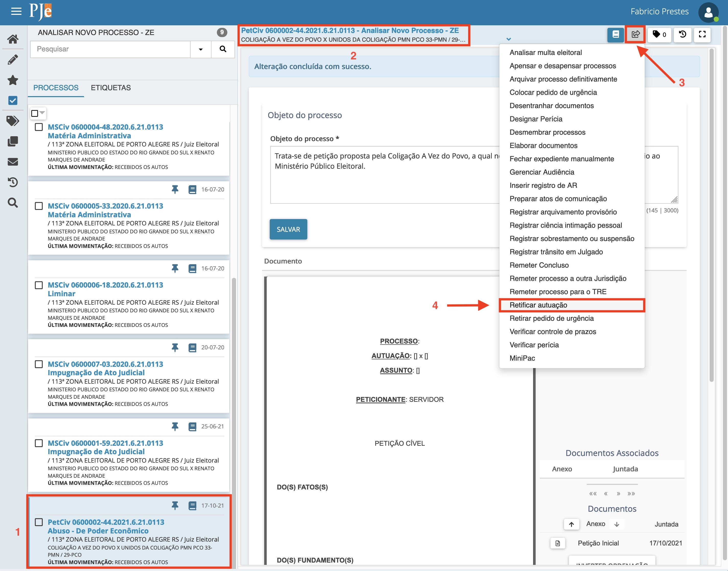728x571 pixels.
Task: Toggle fullscreen with the expand icon
Action: coord(702,35)
